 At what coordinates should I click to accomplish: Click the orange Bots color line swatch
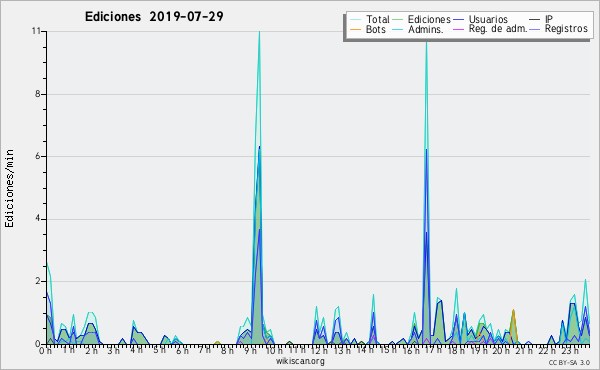pyautogui.click(x=355, y=29)
